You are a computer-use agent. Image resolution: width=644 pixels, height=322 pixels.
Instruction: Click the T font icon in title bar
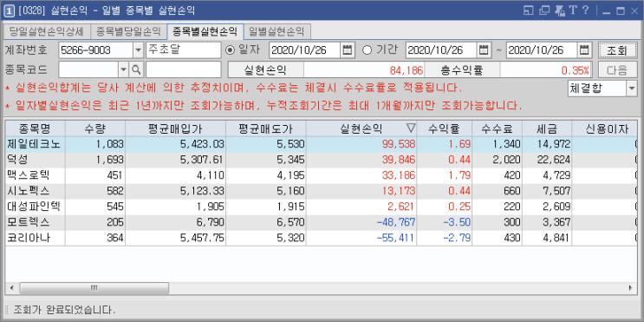pyautogui.click(x=574, y=10)
